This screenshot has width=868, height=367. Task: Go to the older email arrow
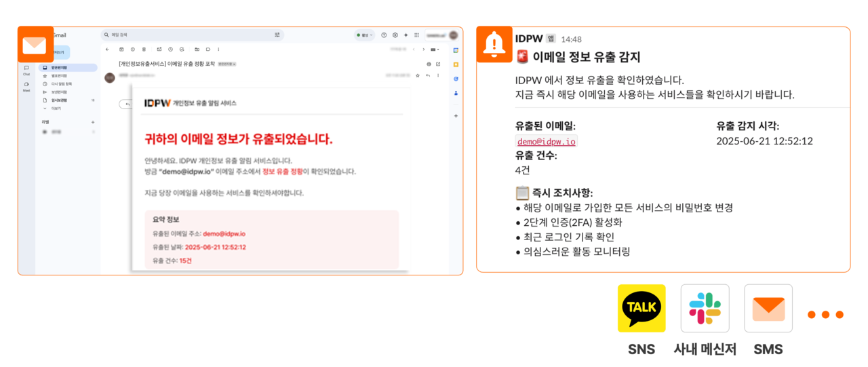click(x=424, y=49)
